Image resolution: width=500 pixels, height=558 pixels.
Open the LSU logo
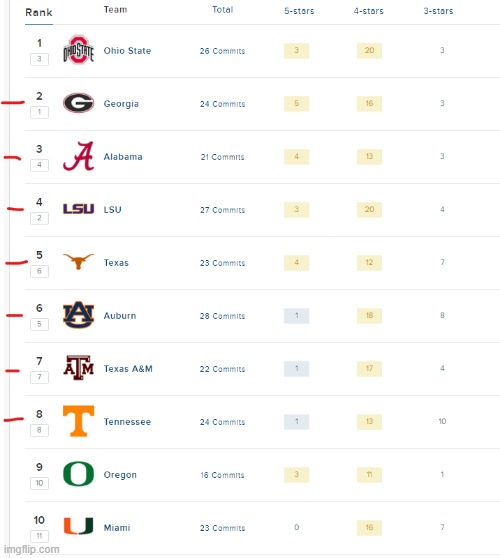[x=78, y=209]
